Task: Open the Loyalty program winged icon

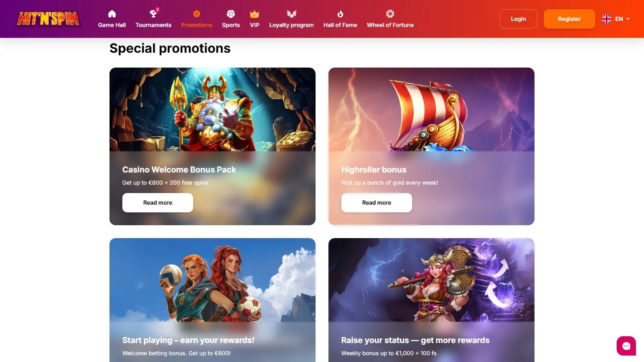Action: 291,14
